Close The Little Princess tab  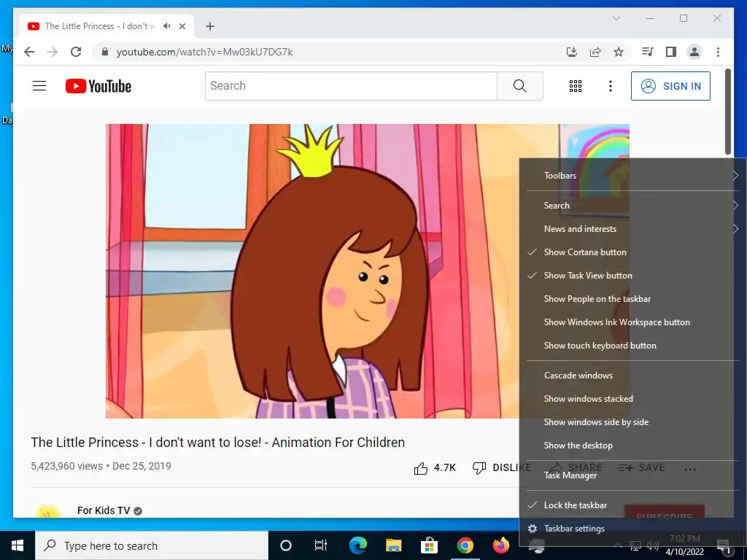tap(182, 26)
